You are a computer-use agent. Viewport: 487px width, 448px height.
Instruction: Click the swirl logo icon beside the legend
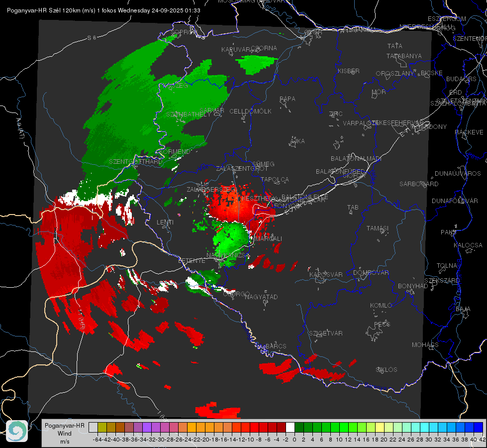point(17,431)
